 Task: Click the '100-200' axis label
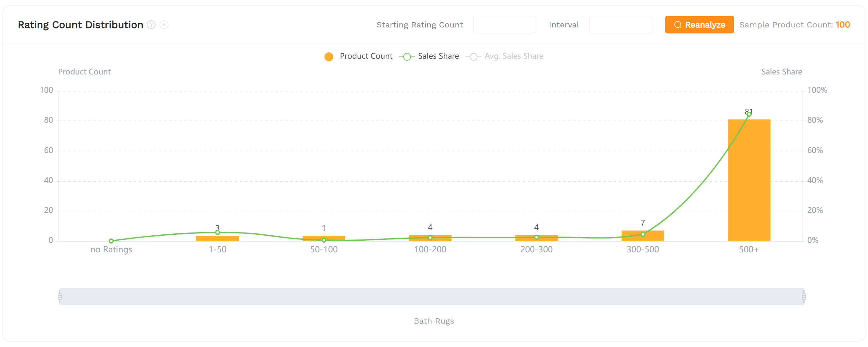pyautogui.click(x=430, y=250)
